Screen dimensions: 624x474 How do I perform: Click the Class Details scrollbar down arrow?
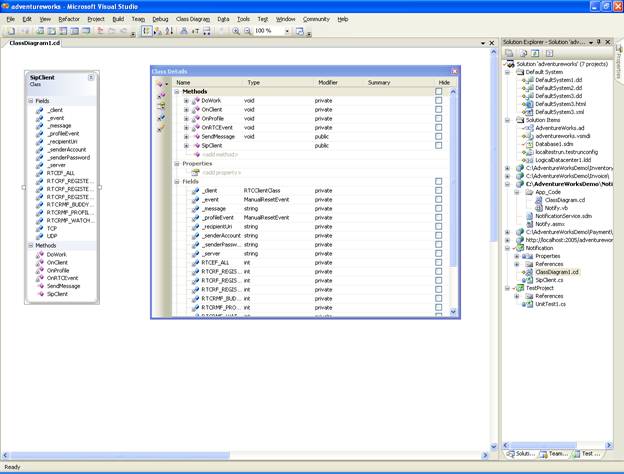point(453,312)
